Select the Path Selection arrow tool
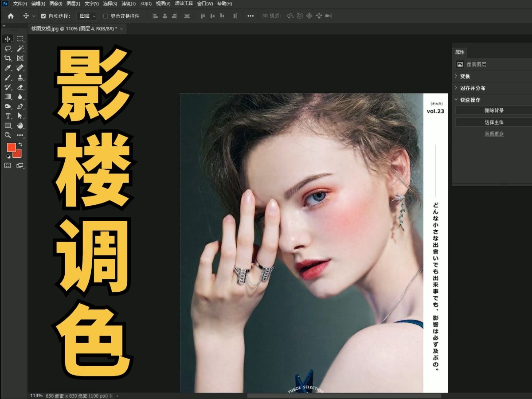 [20, 116]
